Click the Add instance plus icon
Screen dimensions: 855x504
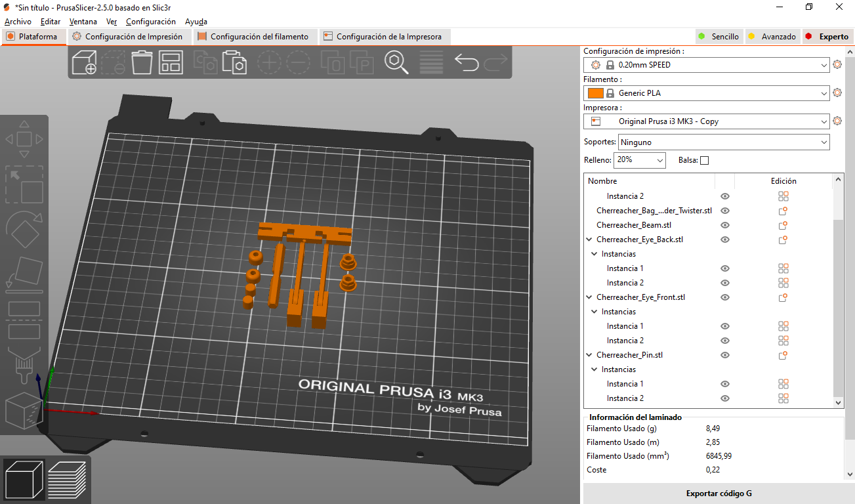(269, 62)
